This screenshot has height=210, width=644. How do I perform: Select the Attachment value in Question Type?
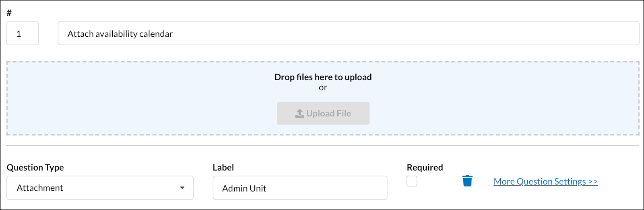[40, 188]
